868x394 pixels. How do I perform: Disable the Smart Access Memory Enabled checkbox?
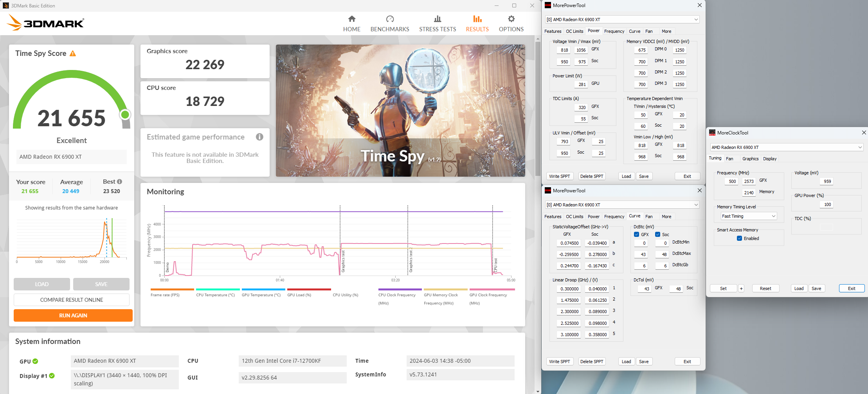point(739,238)
